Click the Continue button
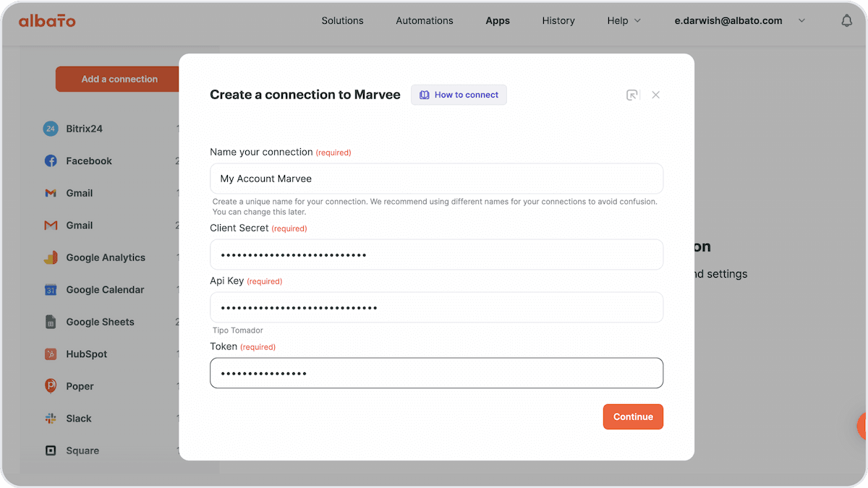This screenshot has height=488, width=868. click(633, 416)
